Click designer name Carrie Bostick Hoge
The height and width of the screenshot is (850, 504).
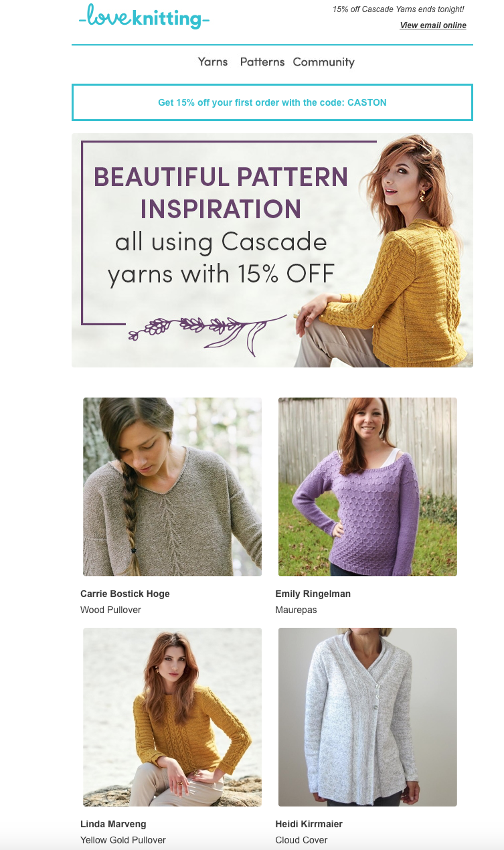point(125,594)
